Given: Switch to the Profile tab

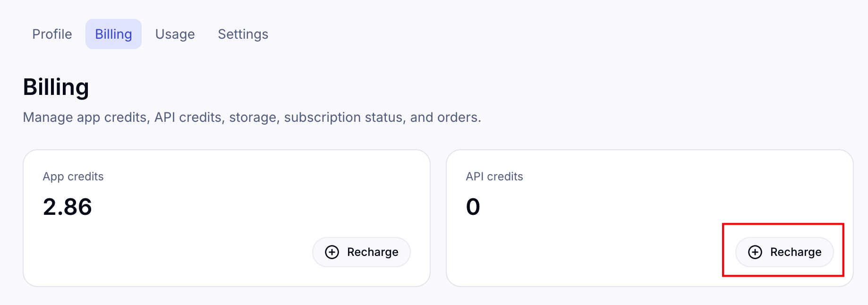Looking at the screenshot, I should pos(52,34).
